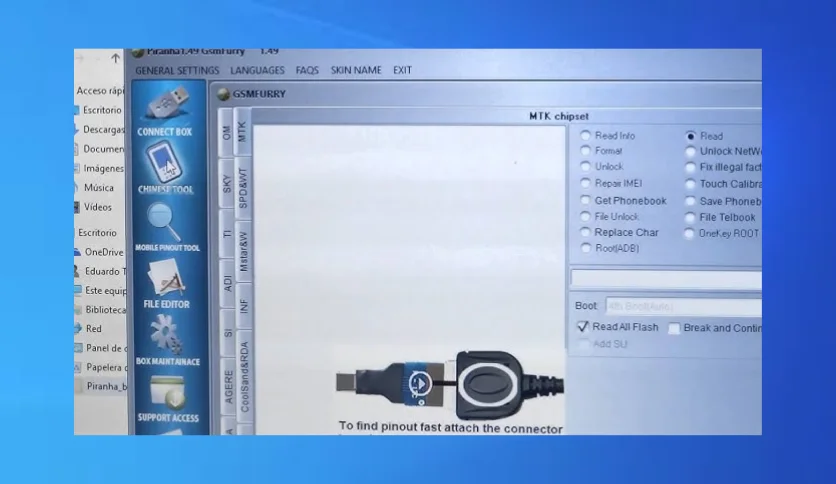The image size is (836, 484).
Task: Switch to the AGERE vertical tab
Action: point(229,387)
